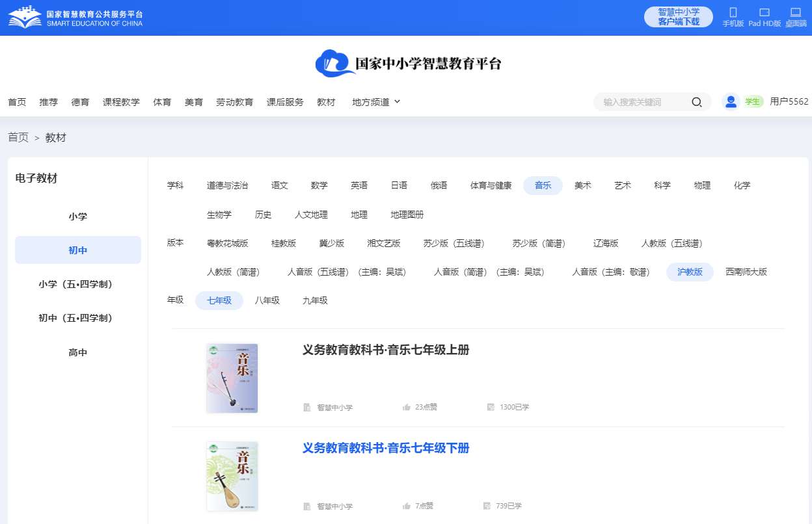
Task: Select 美术 subject filter
Action: click(x=582, y=185)
